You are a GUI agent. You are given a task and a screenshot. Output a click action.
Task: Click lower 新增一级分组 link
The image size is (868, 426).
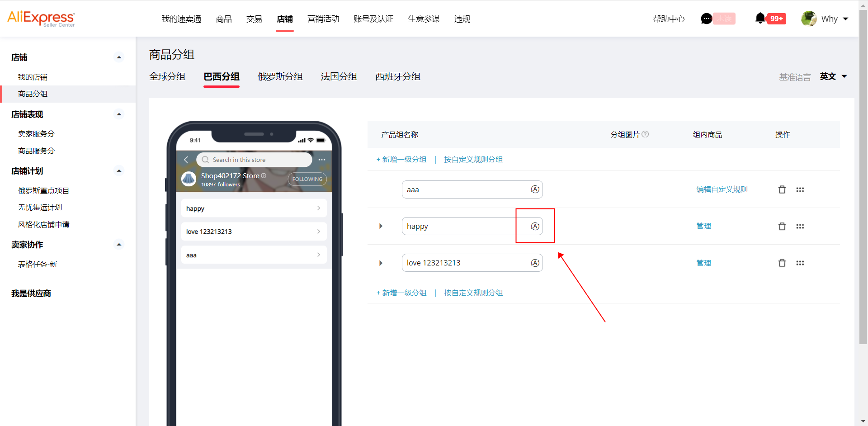point(401,293)
